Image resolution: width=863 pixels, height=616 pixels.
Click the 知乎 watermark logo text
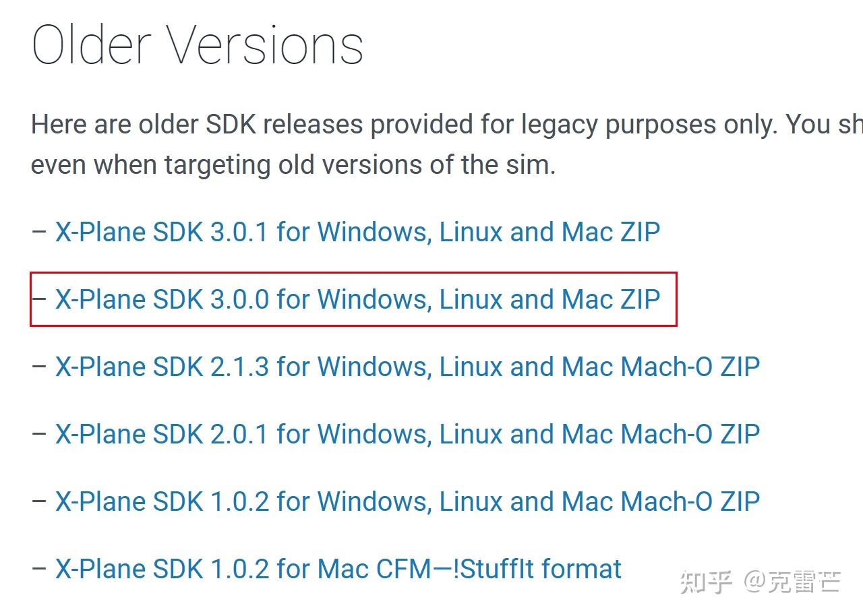[x=706, y=582]
